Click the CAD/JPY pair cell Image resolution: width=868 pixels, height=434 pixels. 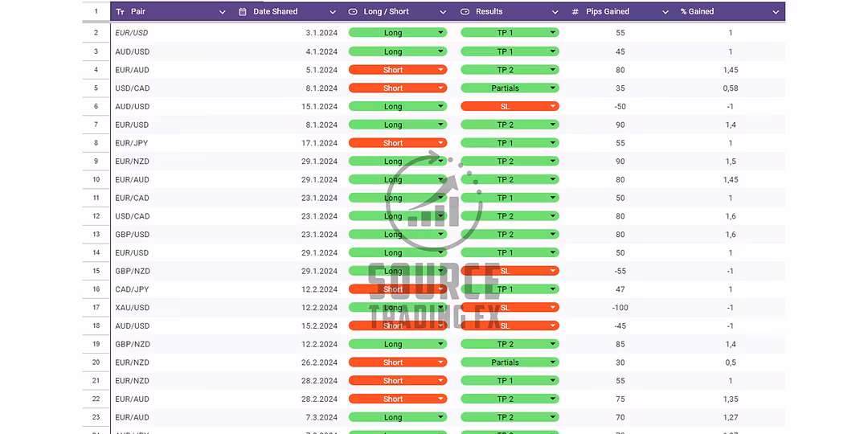pyautogui.click(x=132, y=289)
